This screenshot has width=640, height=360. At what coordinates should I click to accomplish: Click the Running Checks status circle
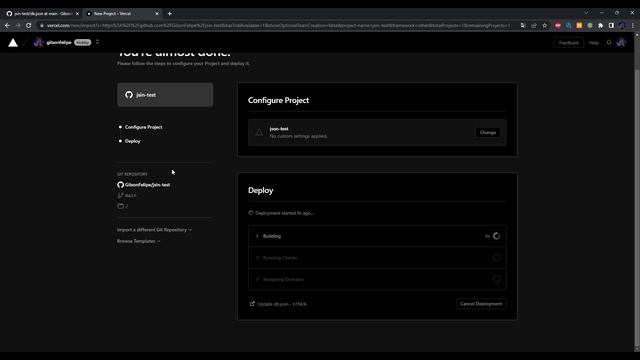pyautogui.click(x=496, y=258)
